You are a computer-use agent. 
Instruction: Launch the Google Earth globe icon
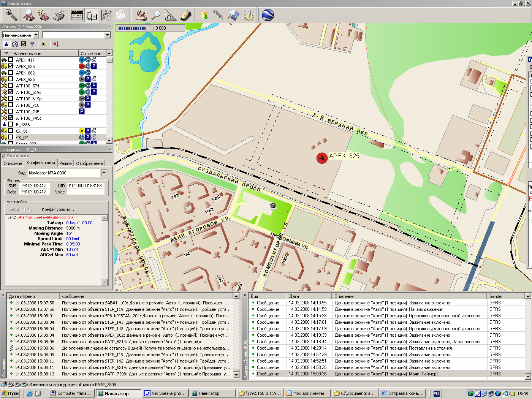268,15
